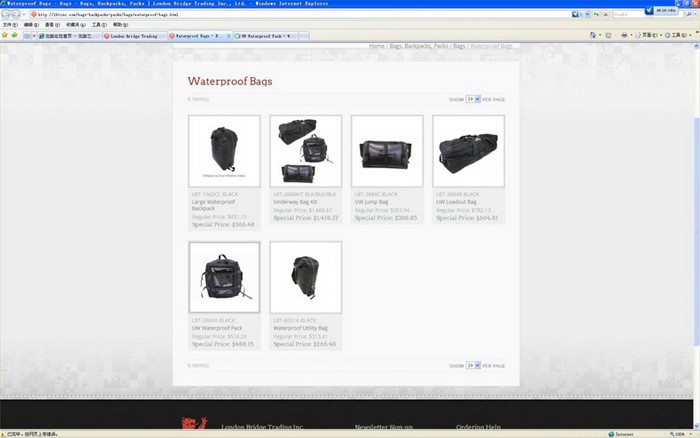Click the UW Jump Bag product image
Image resolution: width=700 pixels, height=438 pixels.
pos(387,151)
